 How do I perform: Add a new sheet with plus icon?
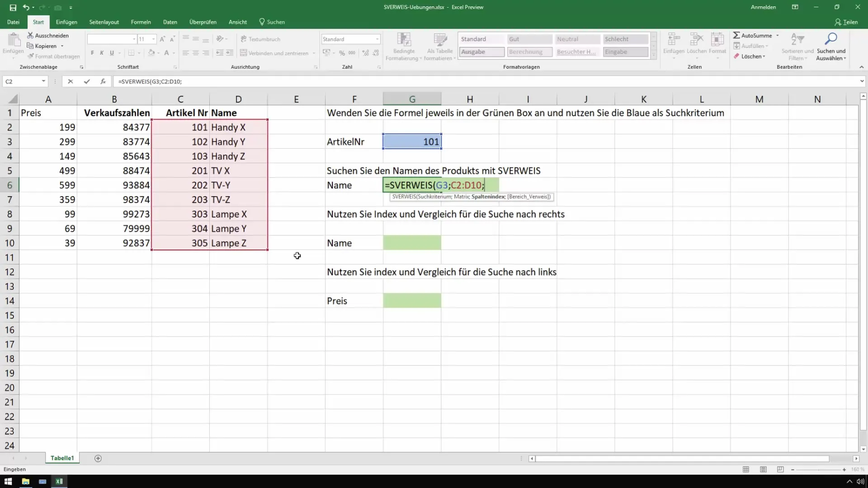[x=98, y=458]
